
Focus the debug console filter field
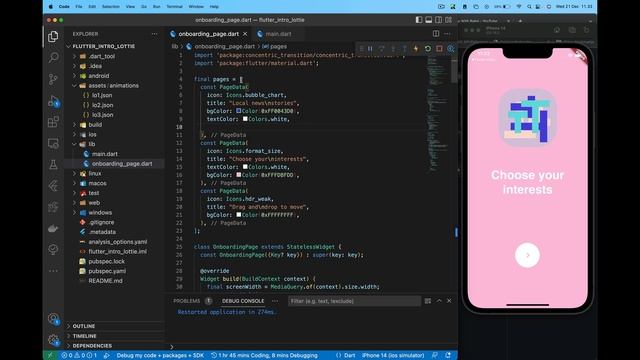354,301
